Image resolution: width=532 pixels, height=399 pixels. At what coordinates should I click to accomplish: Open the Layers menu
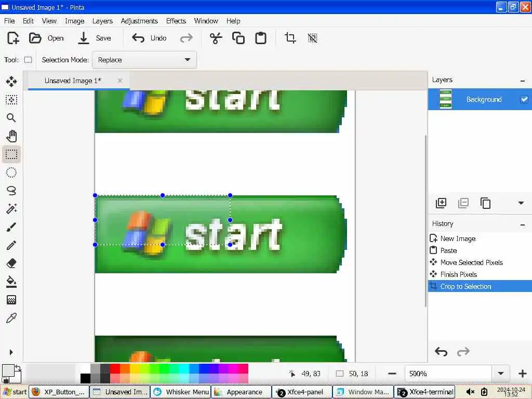click(x=102, y=21)
